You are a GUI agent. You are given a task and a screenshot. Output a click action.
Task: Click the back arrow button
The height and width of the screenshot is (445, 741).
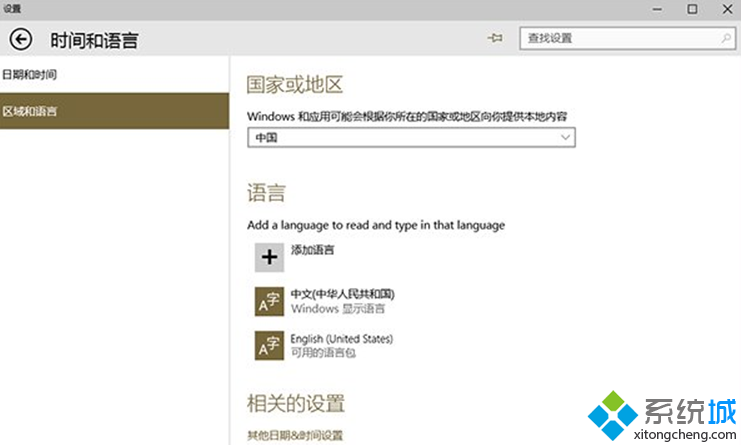click(x=20, y=39)
